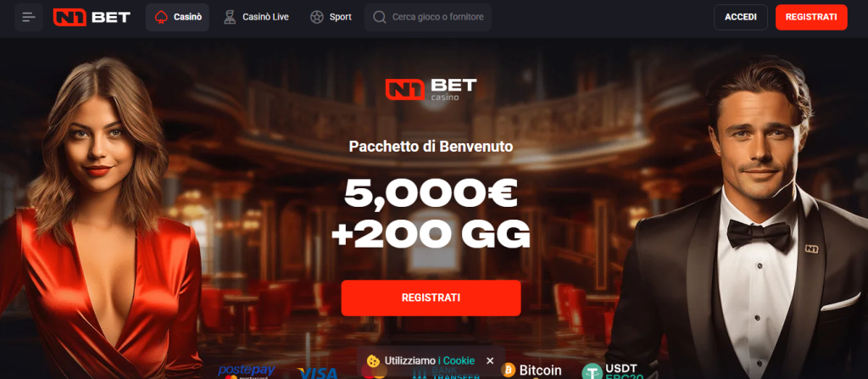Dismiss the cookie notice with X

(x=490, y=361)
